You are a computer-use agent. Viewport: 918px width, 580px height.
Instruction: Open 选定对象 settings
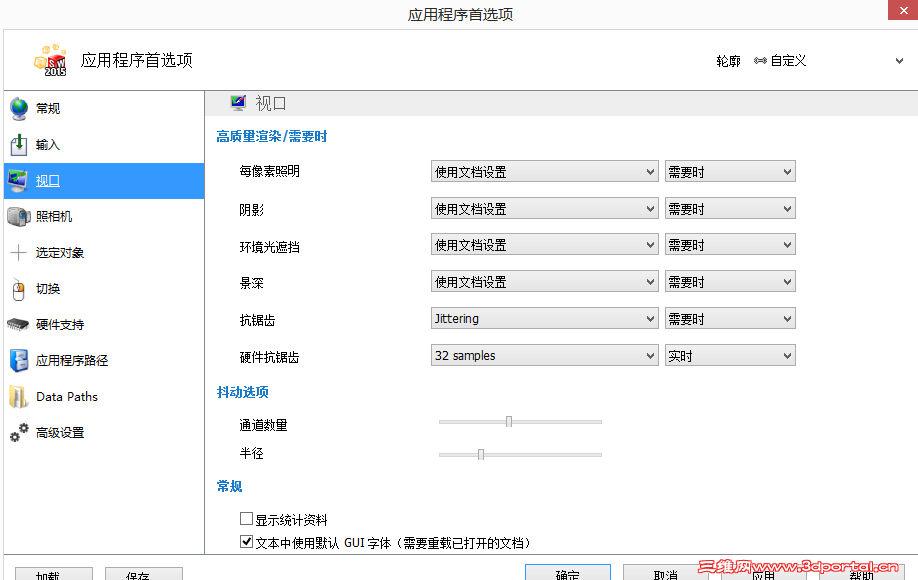pyautogui.click(x=104, y=253)
